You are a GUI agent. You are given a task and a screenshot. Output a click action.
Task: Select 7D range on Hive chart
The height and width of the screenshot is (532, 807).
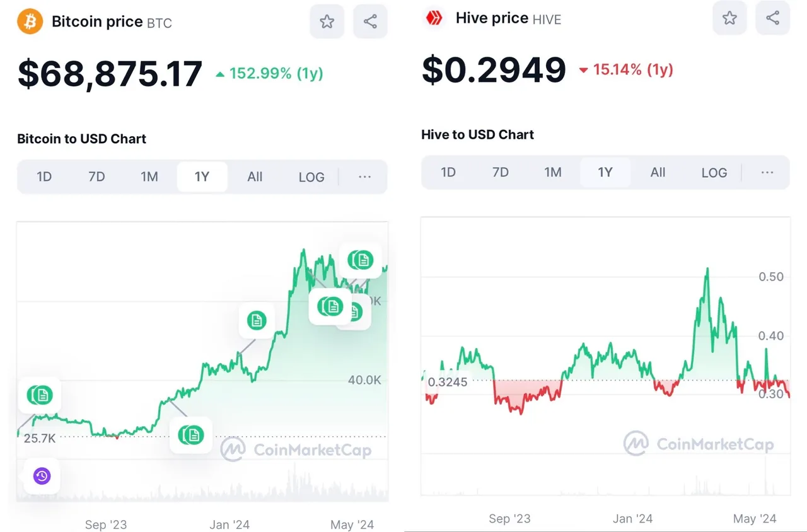pos(501,173)
